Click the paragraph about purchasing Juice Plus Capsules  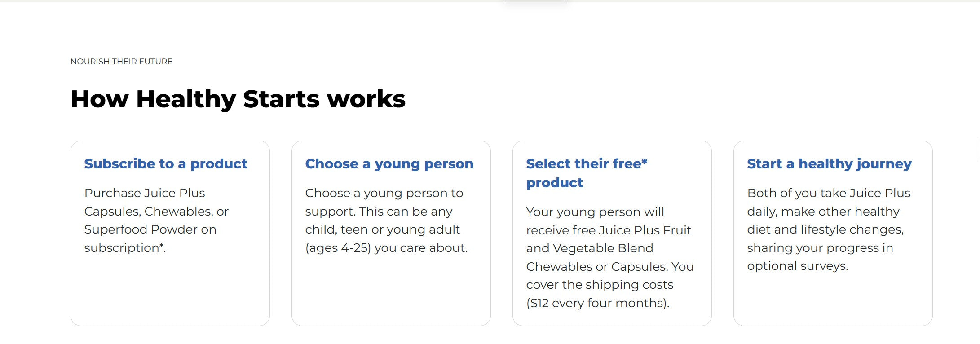(x=156, y=220)
